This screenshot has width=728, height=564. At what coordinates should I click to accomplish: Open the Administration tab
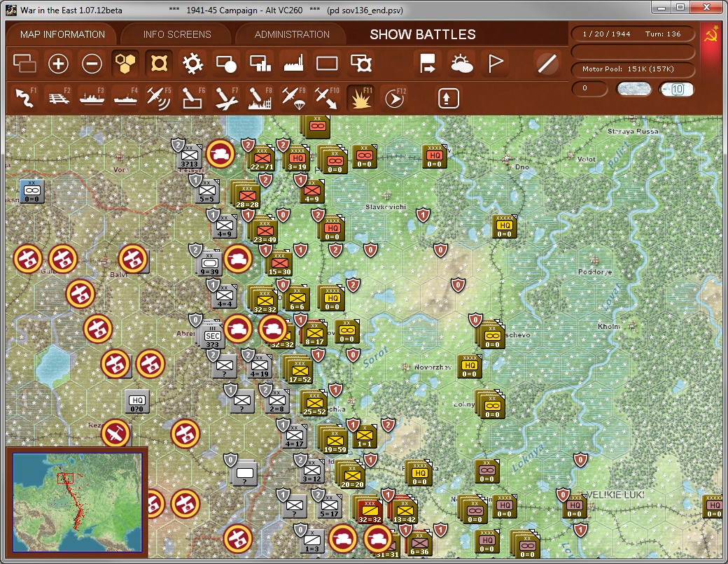coord(292,34)
